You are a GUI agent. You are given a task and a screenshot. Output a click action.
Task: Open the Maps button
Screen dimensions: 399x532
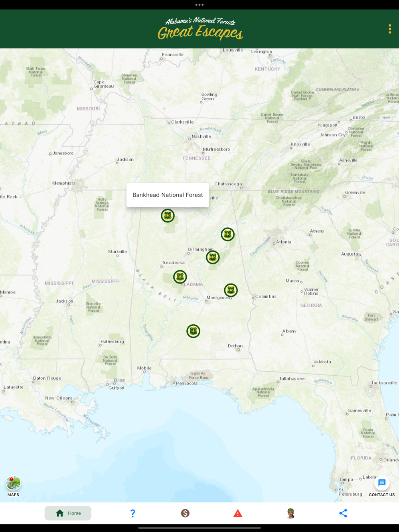(13, 486)
